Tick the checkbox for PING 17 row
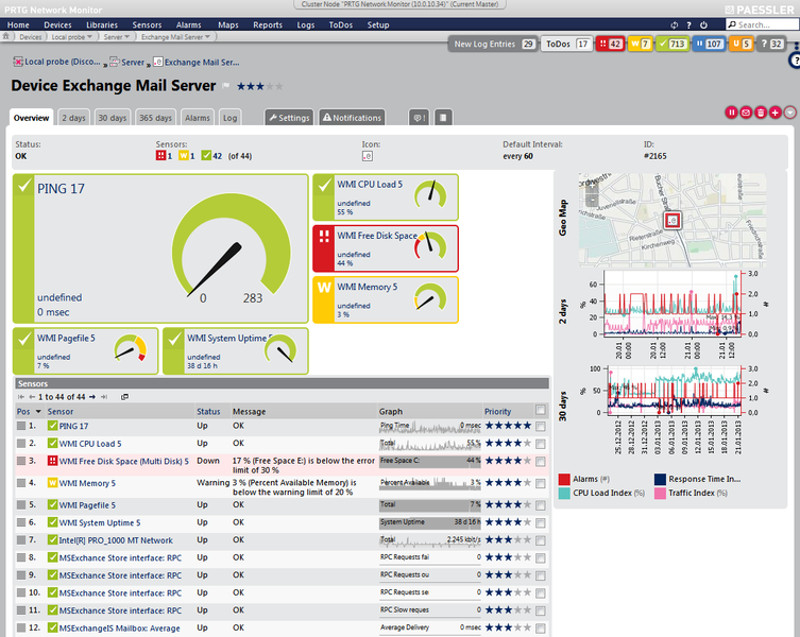The image size is (800, 637). [x=541, y=426]
